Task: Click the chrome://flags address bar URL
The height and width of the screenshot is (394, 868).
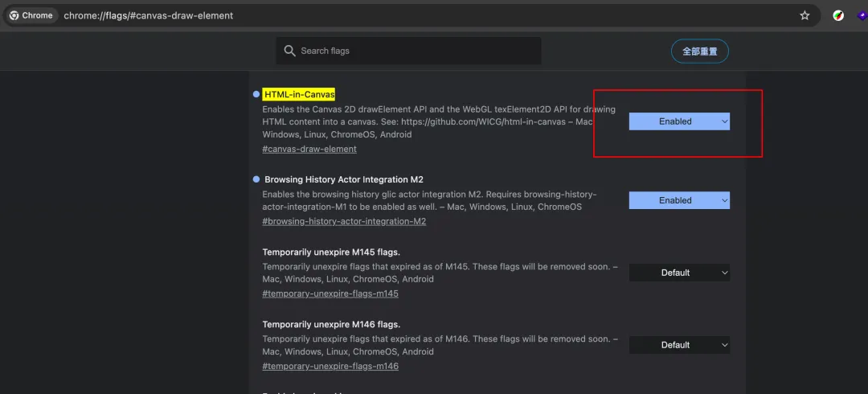Action: coord(149,15)
